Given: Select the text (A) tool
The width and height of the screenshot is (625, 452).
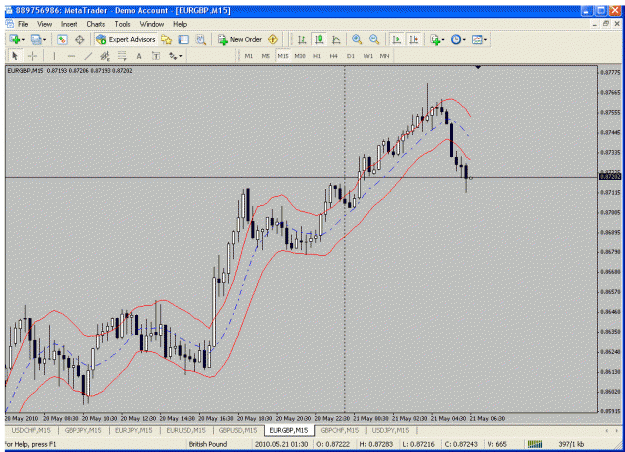Looking at the screenshot, I should click(139, 56).
